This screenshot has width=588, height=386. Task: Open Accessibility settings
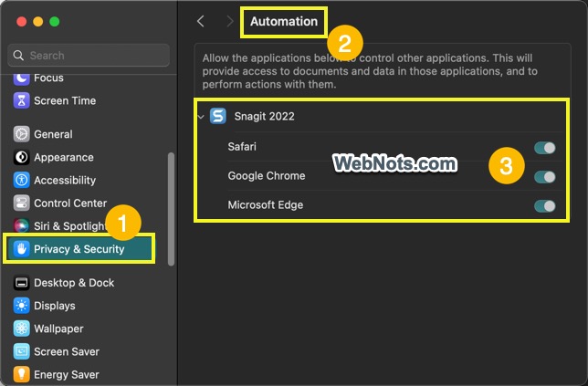click(65, 181)
